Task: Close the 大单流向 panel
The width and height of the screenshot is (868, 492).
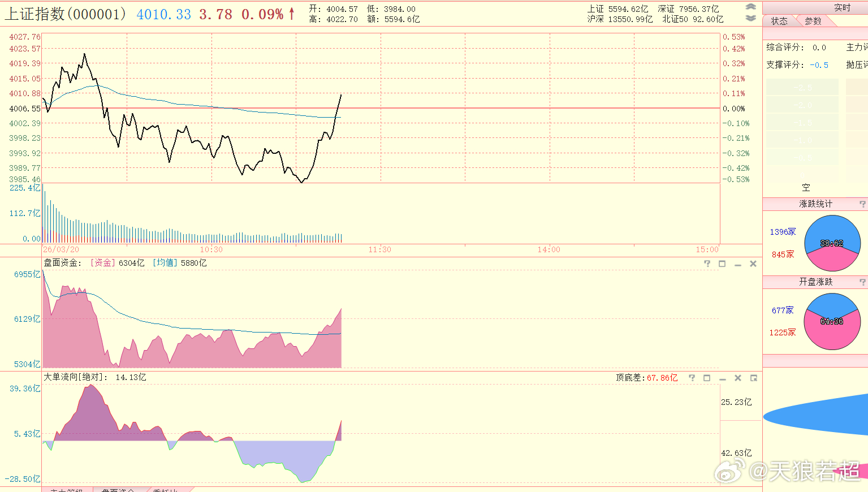Action: tap(738, 378)
